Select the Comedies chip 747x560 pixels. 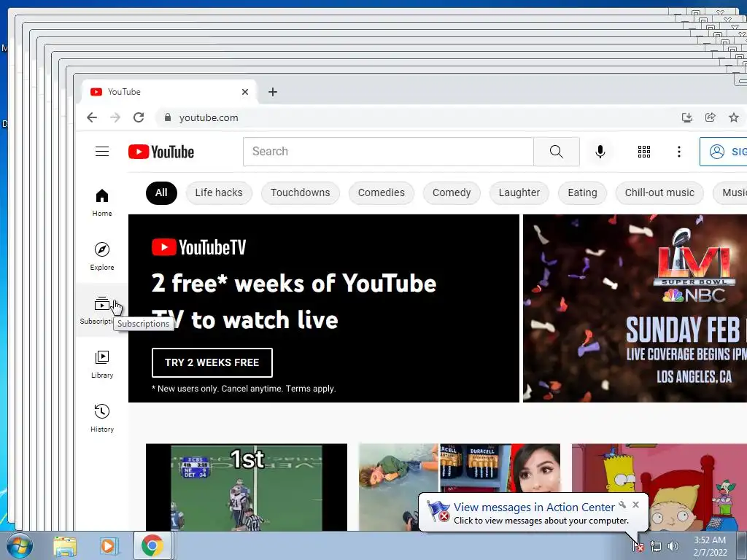tap(381, 192)
